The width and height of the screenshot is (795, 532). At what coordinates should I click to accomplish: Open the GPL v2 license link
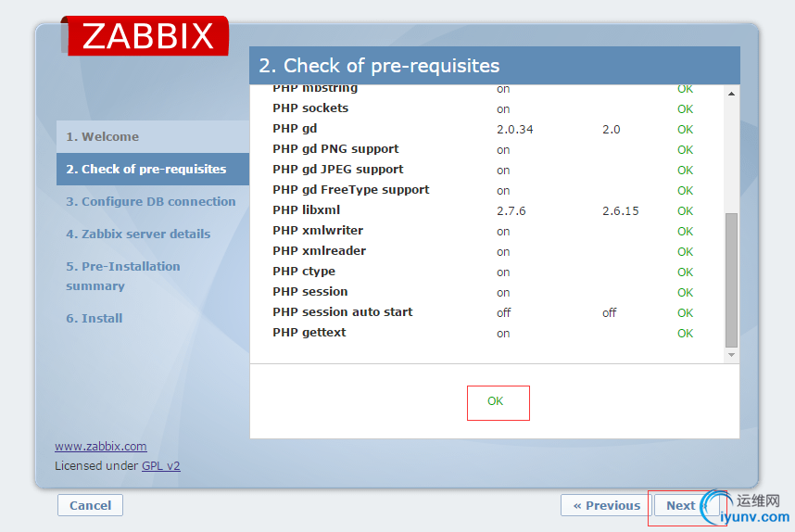tap(160, 465)
